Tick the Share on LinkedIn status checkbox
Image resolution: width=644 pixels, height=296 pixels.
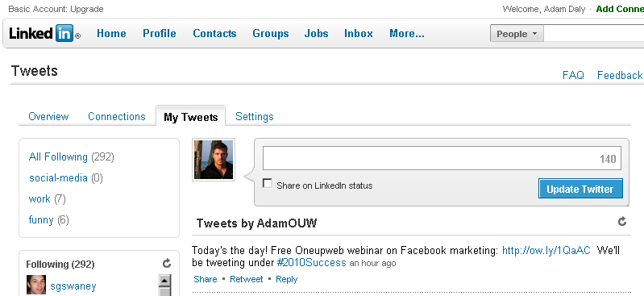[x=268, y=184]
